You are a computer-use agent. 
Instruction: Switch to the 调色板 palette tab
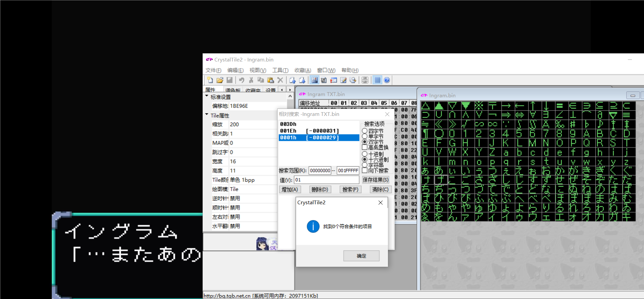[x=233, y=90]
